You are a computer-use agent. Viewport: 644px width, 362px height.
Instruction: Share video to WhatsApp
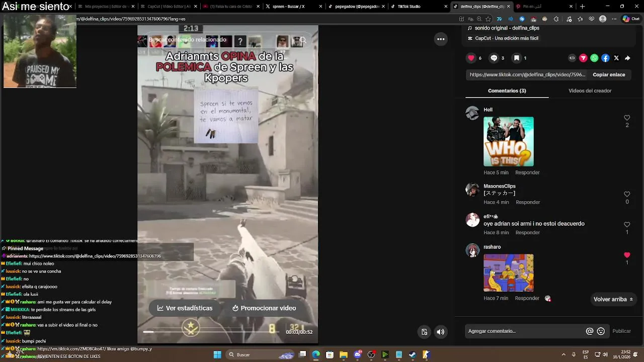click(x=594, y=58)
